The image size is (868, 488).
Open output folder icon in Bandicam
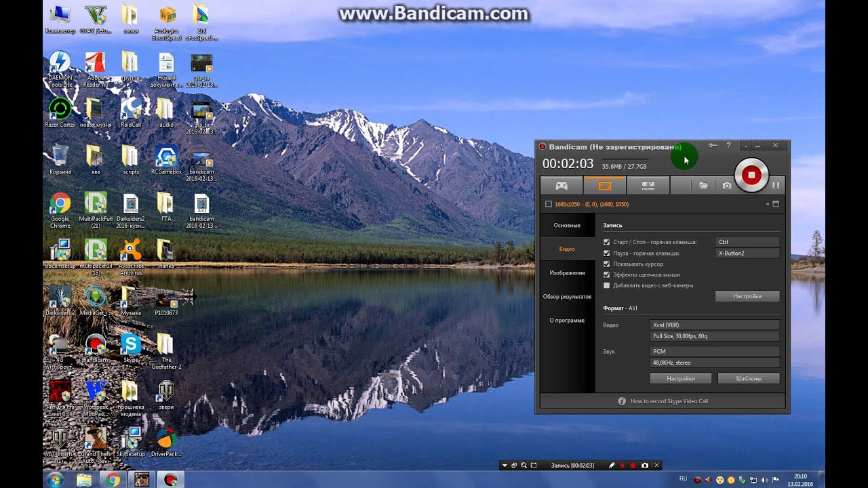point(704,185)
